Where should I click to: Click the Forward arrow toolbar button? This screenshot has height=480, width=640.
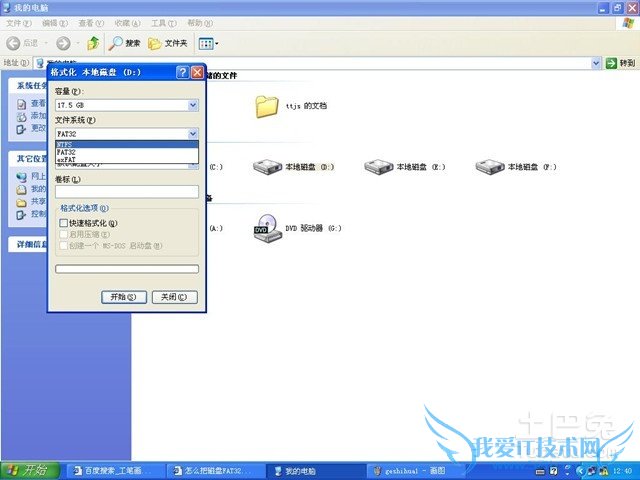[63, 43]
